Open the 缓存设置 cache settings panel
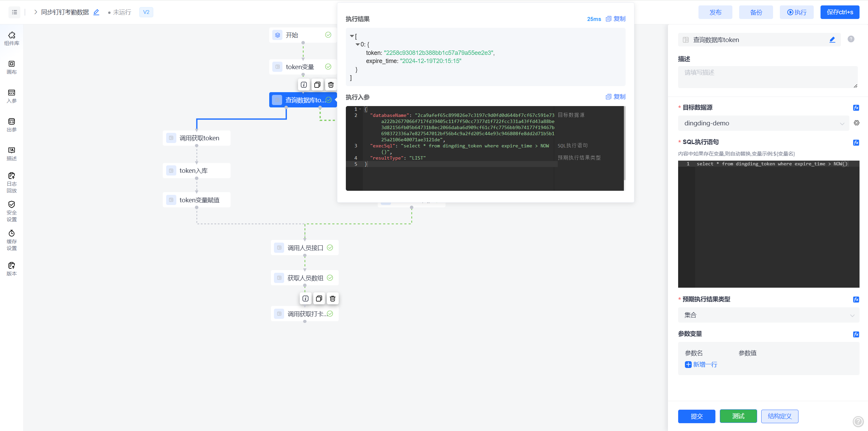Image resolution: width=868 pixels, height=431 pixels. coord(12,240)
